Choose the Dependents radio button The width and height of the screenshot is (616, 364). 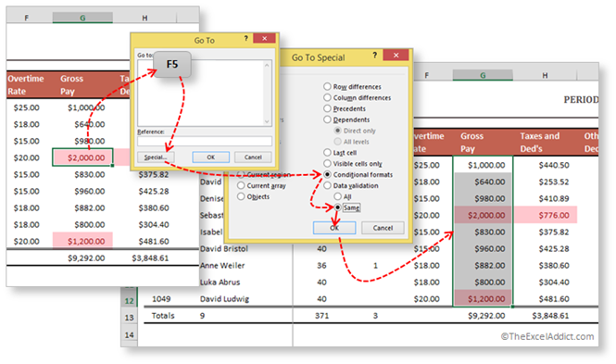[x=327, y=119]
